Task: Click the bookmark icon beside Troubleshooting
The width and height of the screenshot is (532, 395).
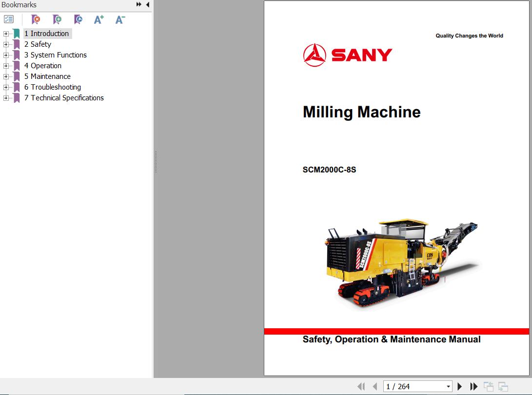Action: click(16, 87)
